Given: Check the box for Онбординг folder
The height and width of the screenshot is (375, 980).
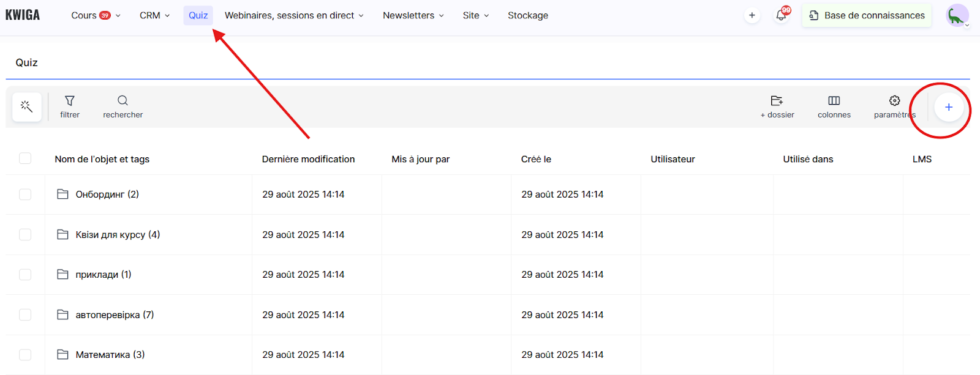Looking at the screenshot, I should click(x=25, y=195).
